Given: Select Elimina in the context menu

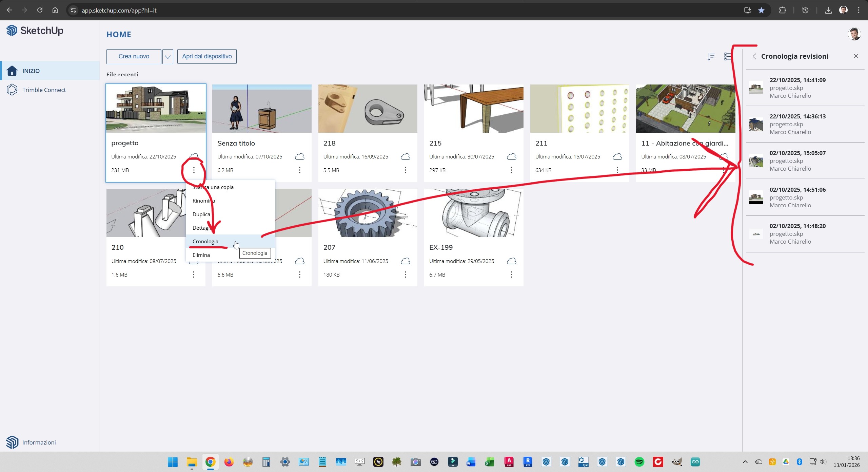Looking at the screenshot, I should click(201, 255).
